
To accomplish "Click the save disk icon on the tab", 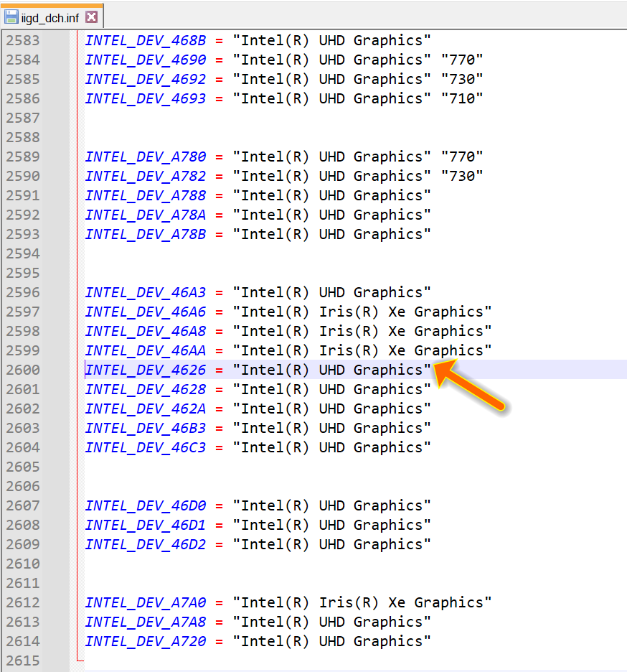I will [x=11, y=17].
